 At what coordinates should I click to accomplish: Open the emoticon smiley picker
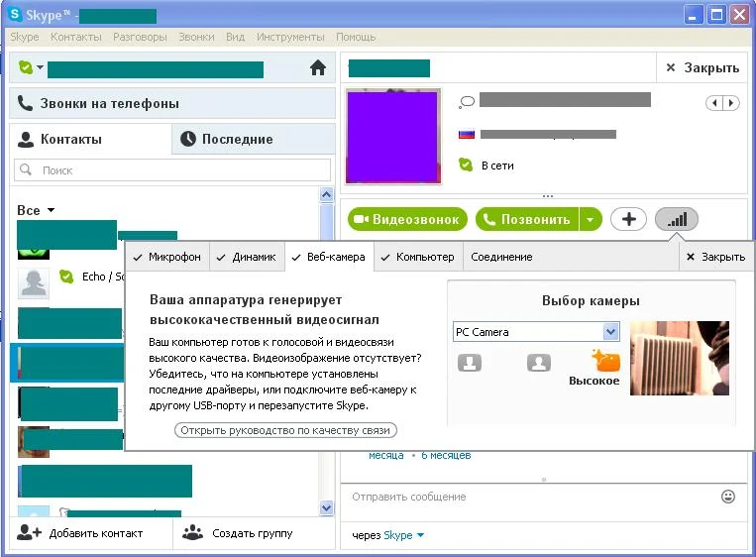click(x=728, y=497)
